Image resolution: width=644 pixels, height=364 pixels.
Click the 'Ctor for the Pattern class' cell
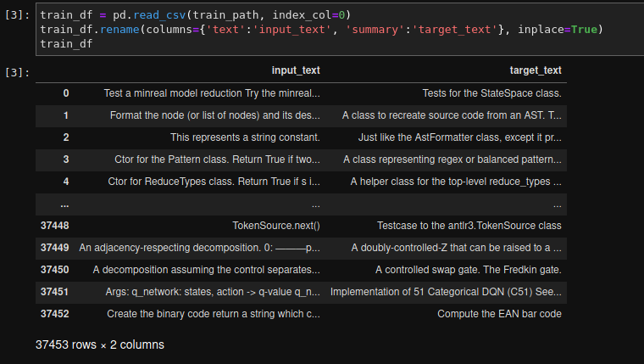(218, 160)
